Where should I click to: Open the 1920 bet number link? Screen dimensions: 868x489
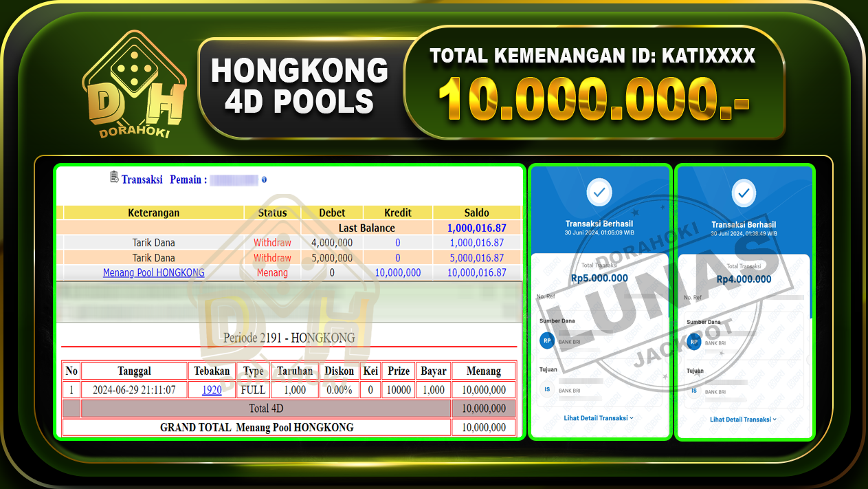211,389
